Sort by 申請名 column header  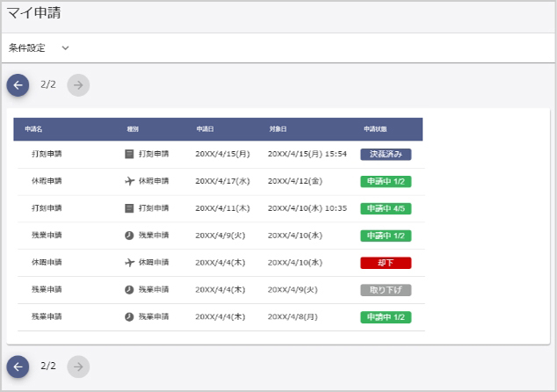coord(33,129)
